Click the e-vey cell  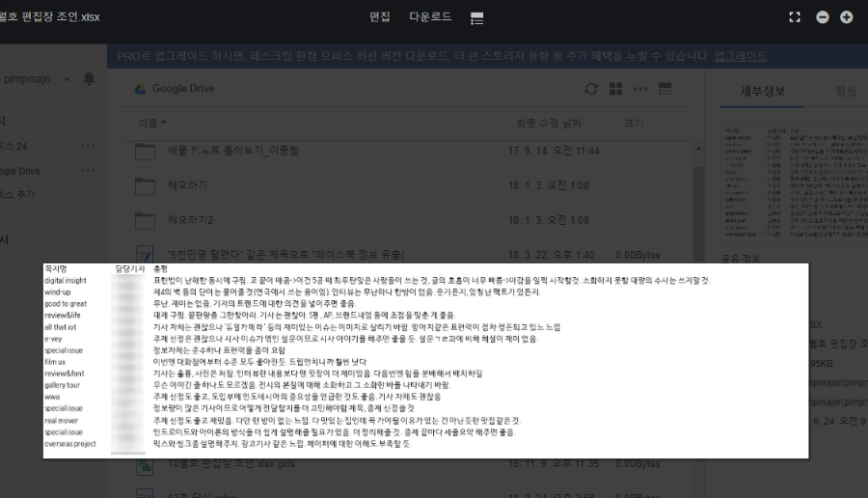[x=53, y=339]
